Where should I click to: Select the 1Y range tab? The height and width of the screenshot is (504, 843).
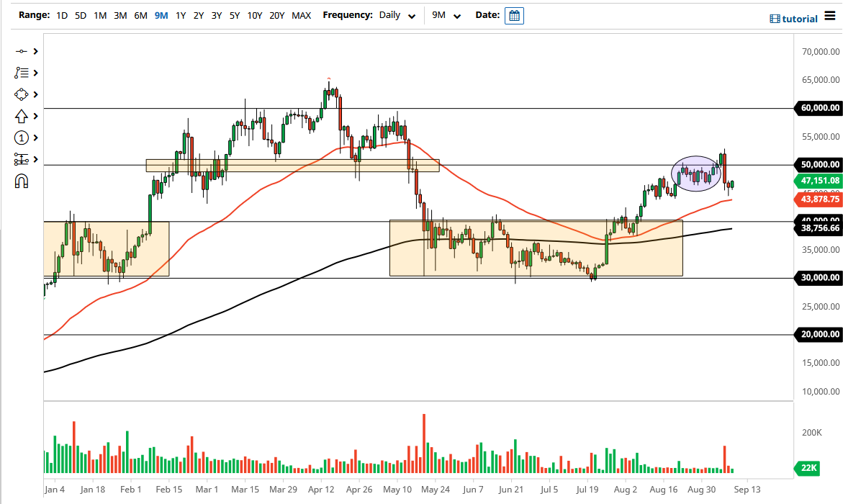click(181, 14)
